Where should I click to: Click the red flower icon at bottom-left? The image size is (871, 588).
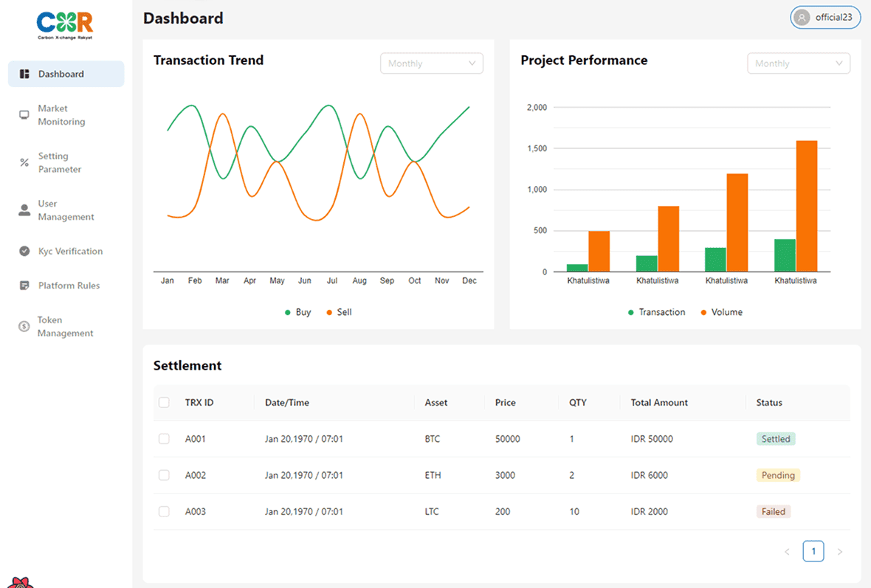click(x=20, y=582)
